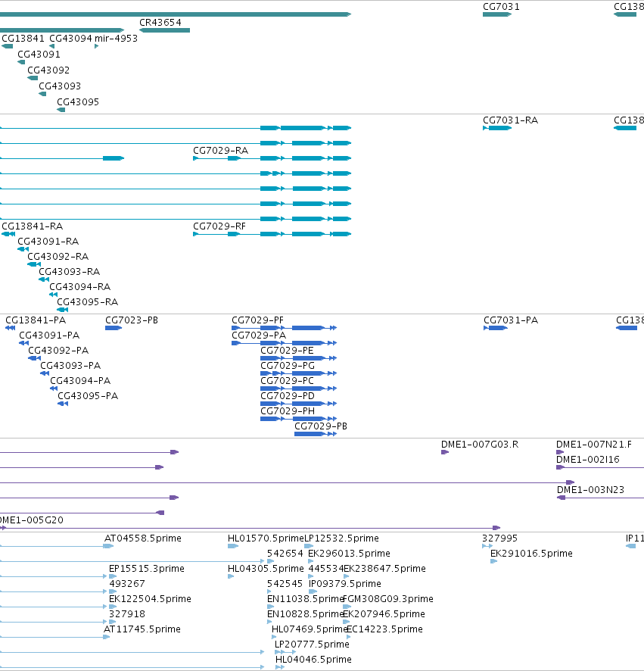This screenshot has height=671, width=644.
Task: Select the CG43092-RA transcript label
Action: [x=58, y=257]
